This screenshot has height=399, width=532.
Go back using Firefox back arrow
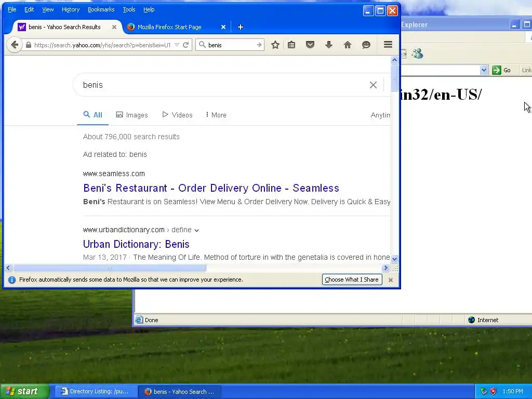coord(15,45)
